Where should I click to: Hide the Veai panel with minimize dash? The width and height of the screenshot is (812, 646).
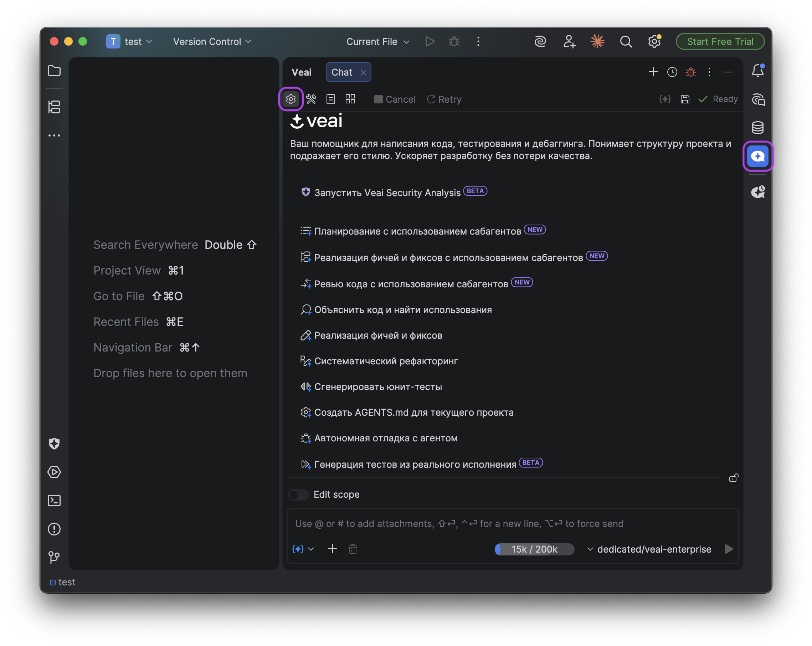[x=728, y=72]
